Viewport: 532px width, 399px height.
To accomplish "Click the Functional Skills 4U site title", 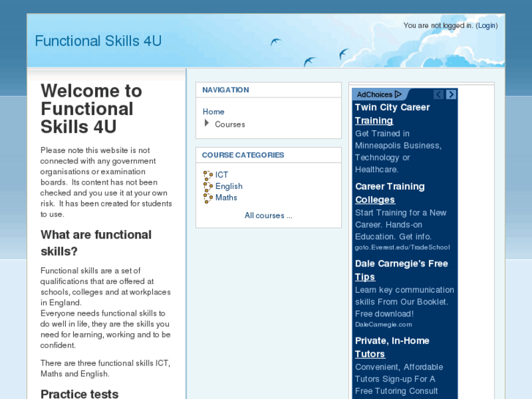I will click(x=98, y=41).
